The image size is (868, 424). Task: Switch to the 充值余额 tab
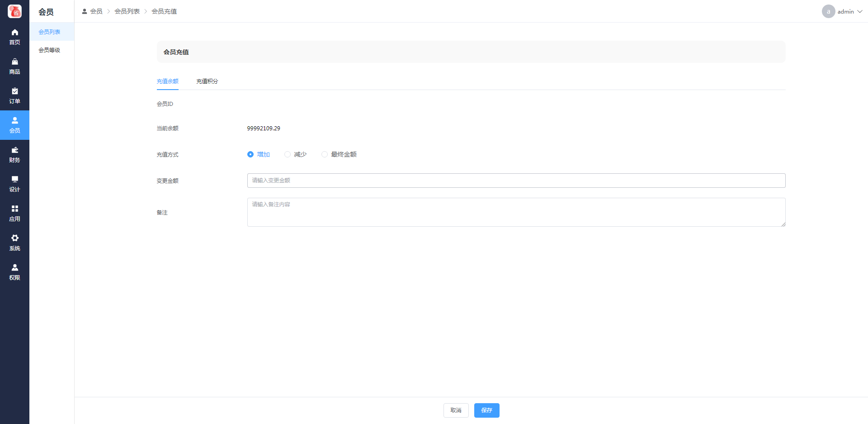point(167,81)
